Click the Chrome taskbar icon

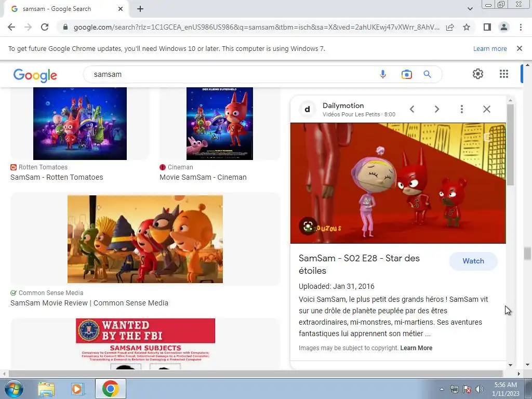point(111,389)
